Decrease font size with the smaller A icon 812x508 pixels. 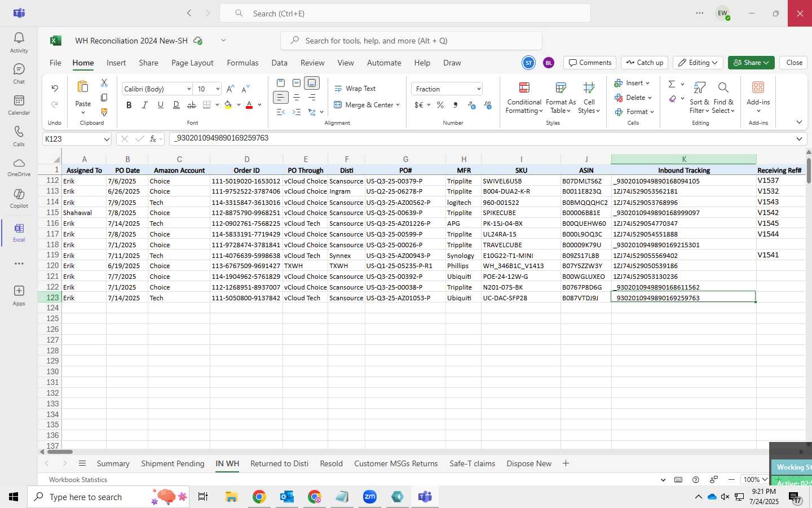245,89
